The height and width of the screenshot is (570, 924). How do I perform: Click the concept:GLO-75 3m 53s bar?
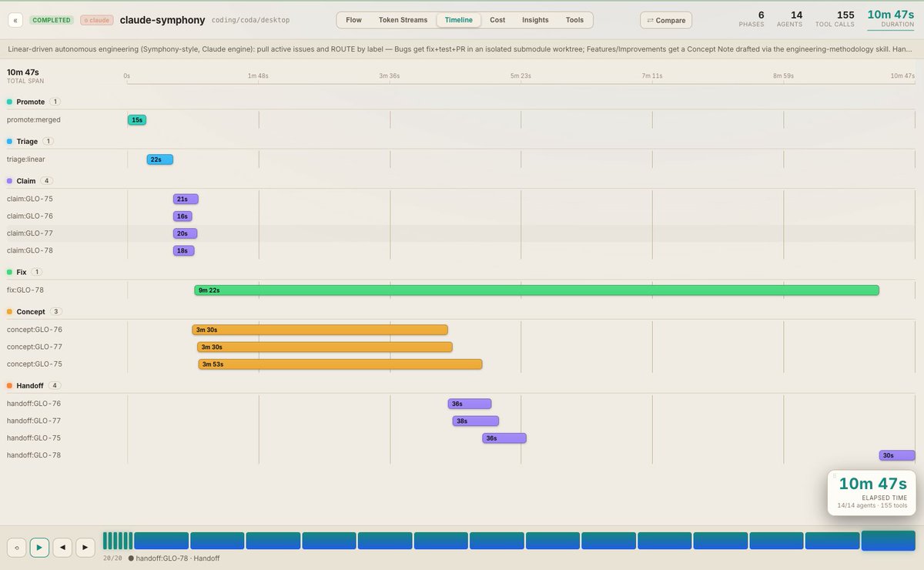[340, 364]
